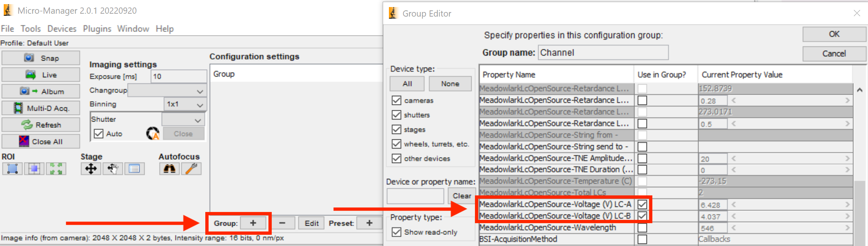The image size is (868, 246).
Task: Open the Changroup dropdown
Action: [x=167, y=90]
